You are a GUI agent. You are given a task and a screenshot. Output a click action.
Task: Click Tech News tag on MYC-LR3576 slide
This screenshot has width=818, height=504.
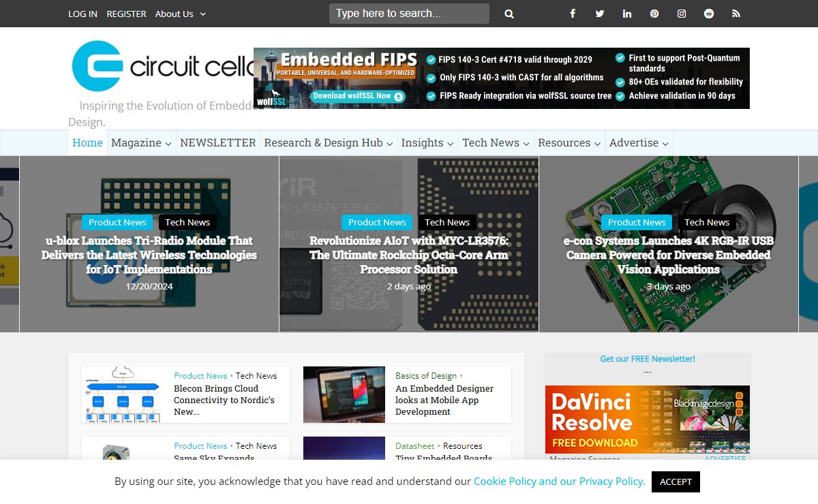(x=447, y=222)
